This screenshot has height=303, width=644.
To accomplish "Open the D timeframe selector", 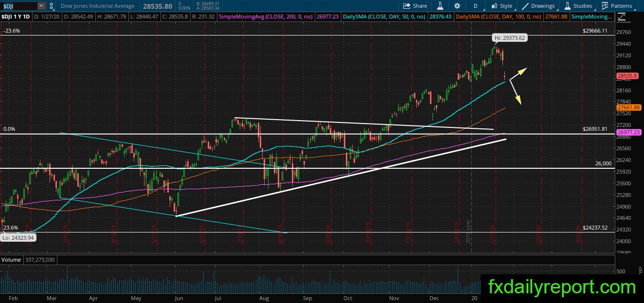I will 475,6.
